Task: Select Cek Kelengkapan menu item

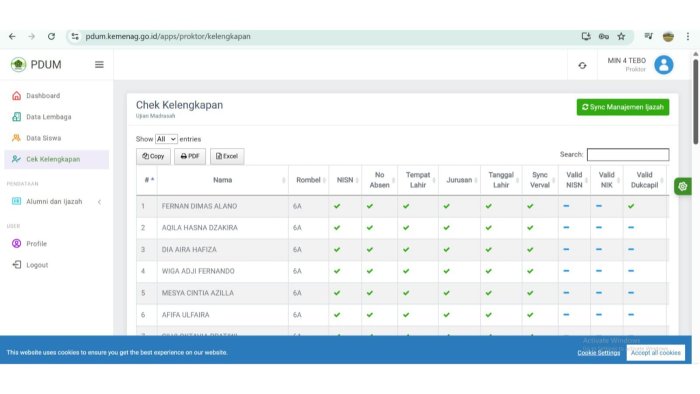Action: 57,159
